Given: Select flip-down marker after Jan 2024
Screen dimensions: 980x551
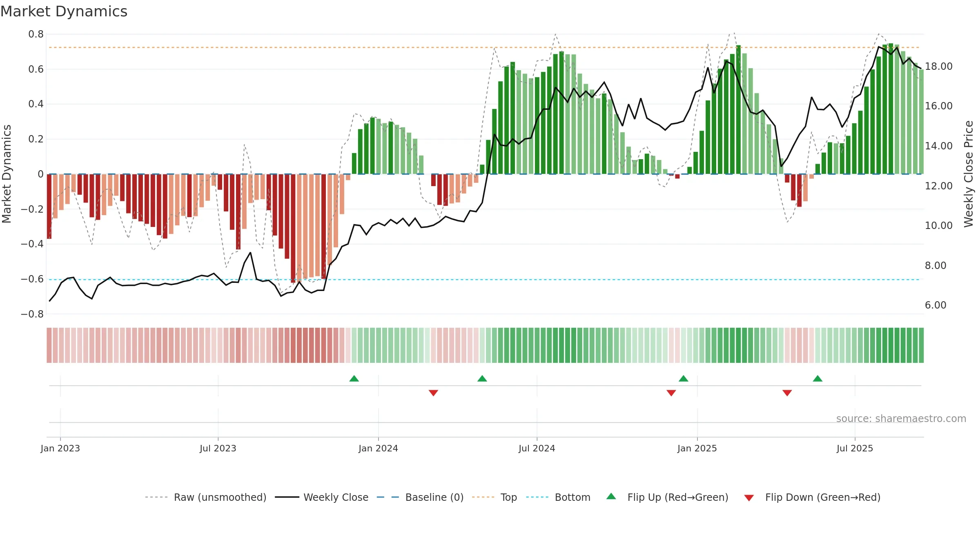Looking at the screenshot, I should (x=433, y=393).
